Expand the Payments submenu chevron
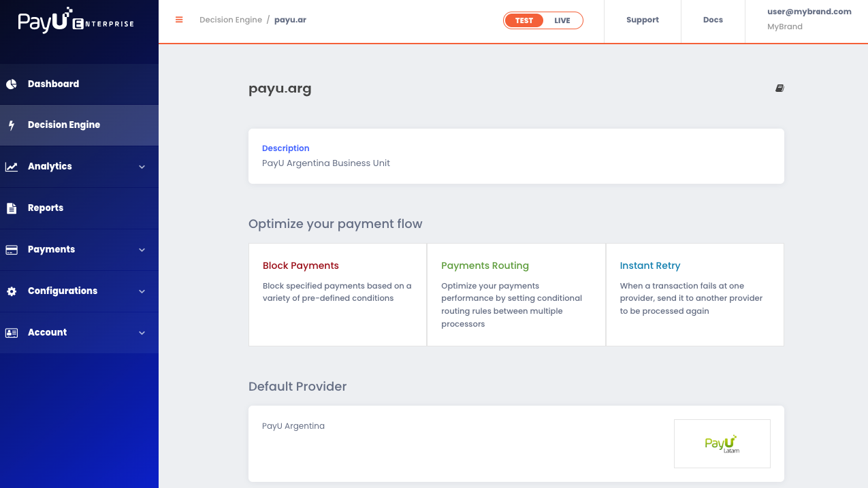This screenshot has width=868, height=488. click(x=142, y=250)
